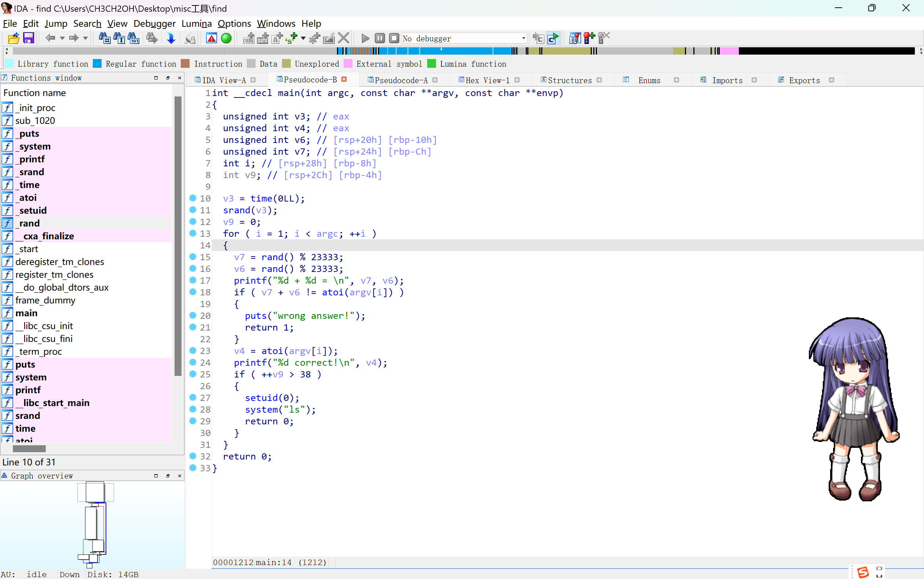Expand the back-navigation history dropdown arrow
This screenshot has height=579, width=924.
[x=62, y=38]
